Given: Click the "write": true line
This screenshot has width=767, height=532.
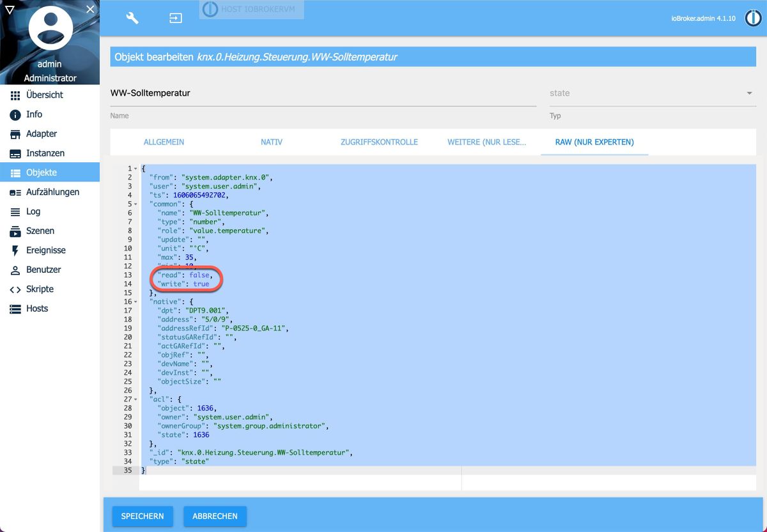Looking at the screenshot, I should (x=183, y=284).
